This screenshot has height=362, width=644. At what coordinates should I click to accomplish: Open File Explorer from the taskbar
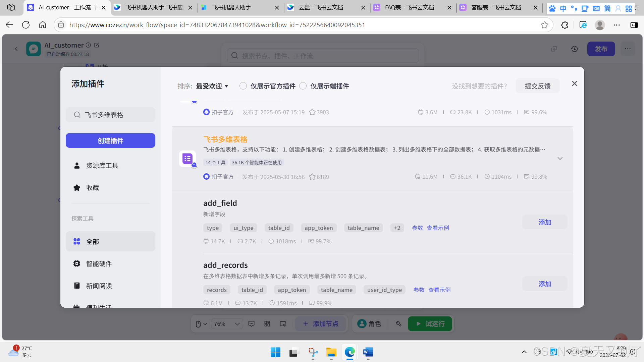pyautogui.click(x=331, y=352)
